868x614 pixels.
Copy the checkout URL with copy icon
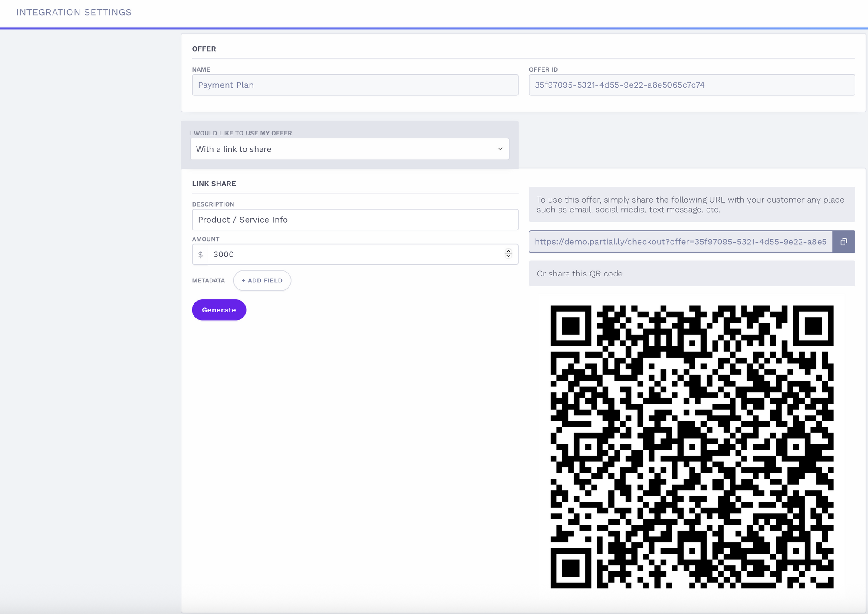pos(844,242)
